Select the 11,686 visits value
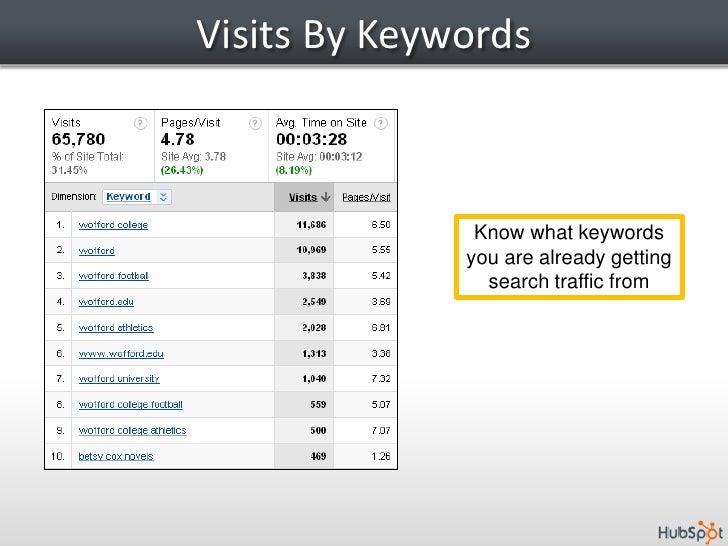The width and height of the screenshot is (728, 546). [311, 225]
